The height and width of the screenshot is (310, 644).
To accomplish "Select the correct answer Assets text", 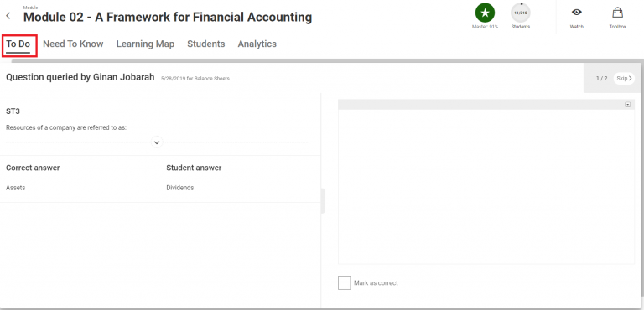I will pyautogui.click(x=16, y=188).
